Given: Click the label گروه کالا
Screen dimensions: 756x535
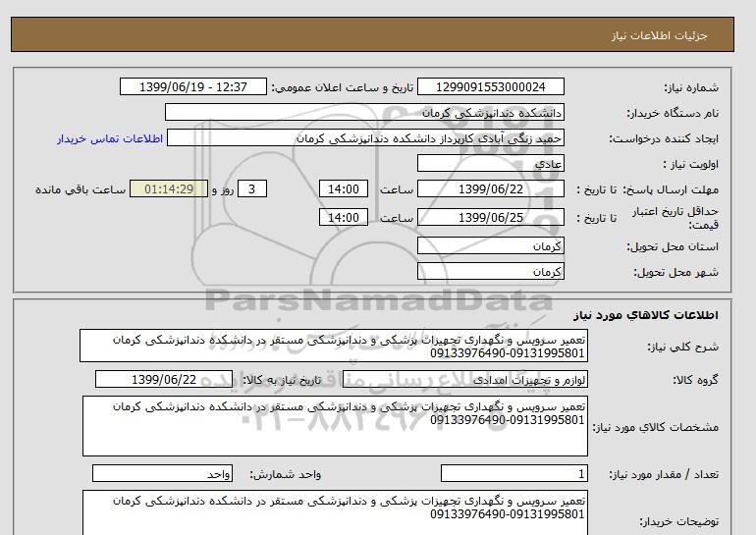Looking at the screenshot, I should click(695, 380).
